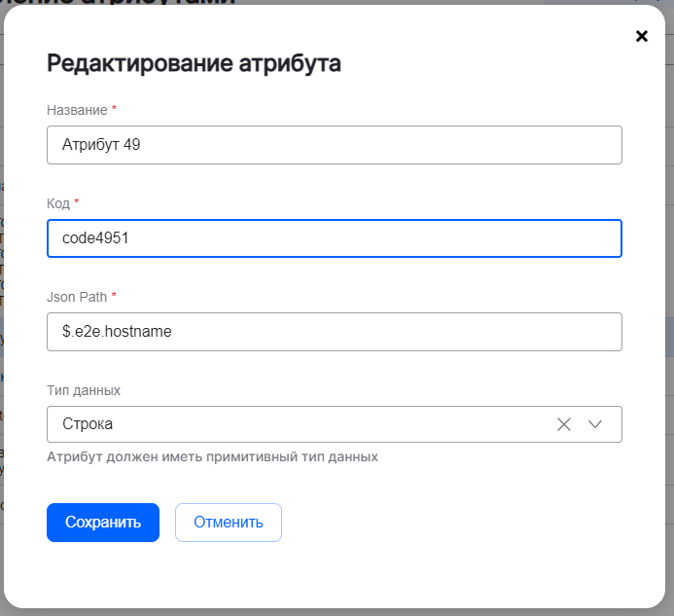Clear the selected data type Строка

click(563, 424)
